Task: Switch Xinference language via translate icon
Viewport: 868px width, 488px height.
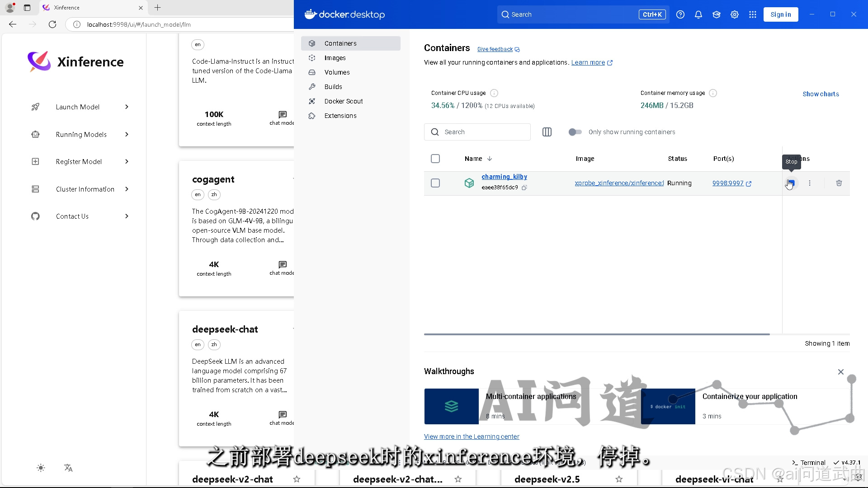Action: (68, 468)
